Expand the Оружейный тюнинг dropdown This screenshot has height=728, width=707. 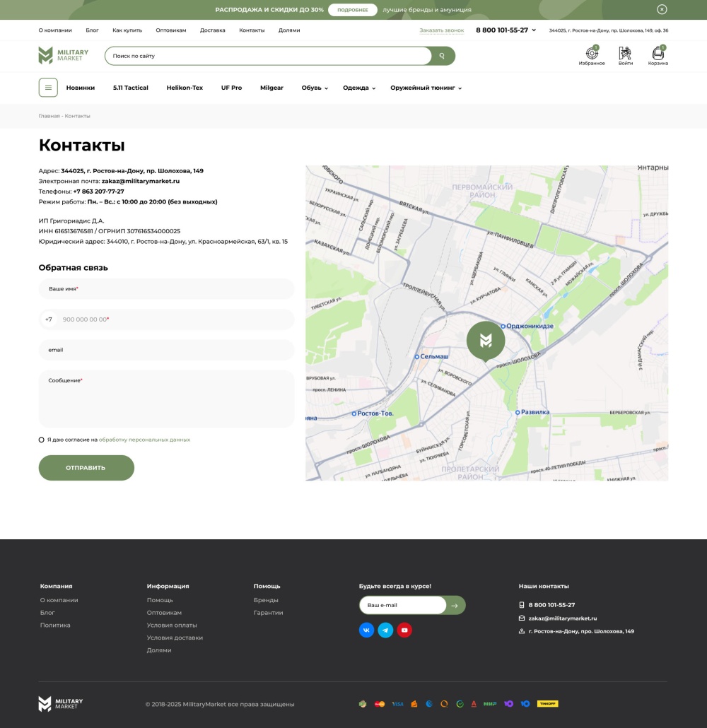tap(426, 88)
